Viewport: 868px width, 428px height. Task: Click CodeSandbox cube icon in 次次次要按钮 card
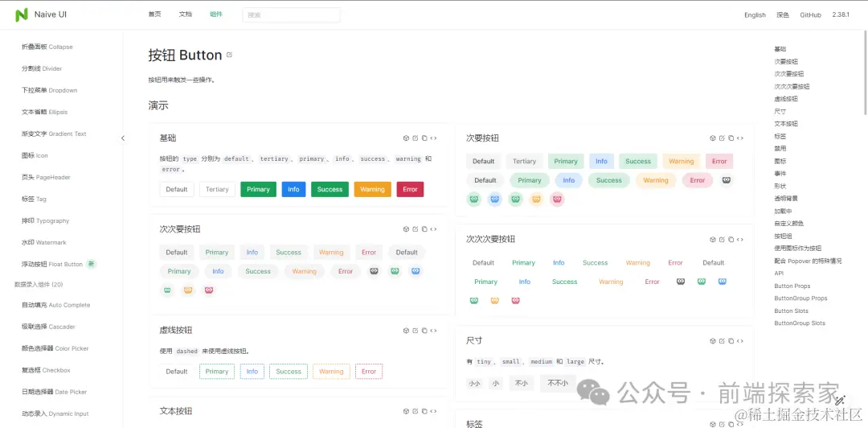pyautogui.click(x=712, y=240)
